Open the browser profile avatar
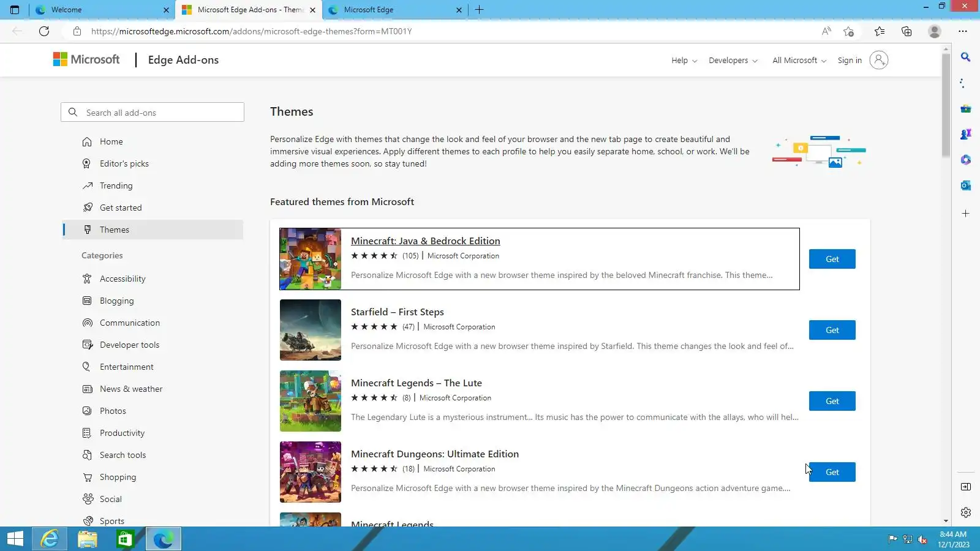This screenshot has width=980, height=551. pyautogui.click(x=934, y=31)
